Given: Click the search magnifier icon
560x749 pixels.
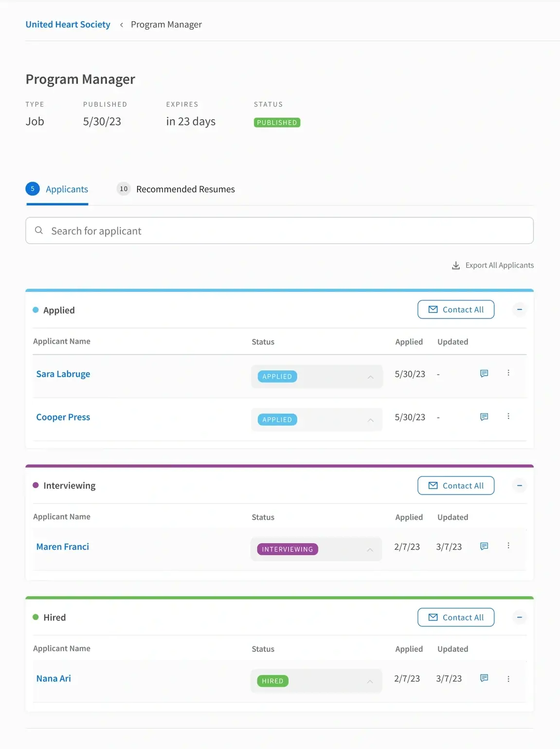Looking at the screenshot, I should [39, 230].
